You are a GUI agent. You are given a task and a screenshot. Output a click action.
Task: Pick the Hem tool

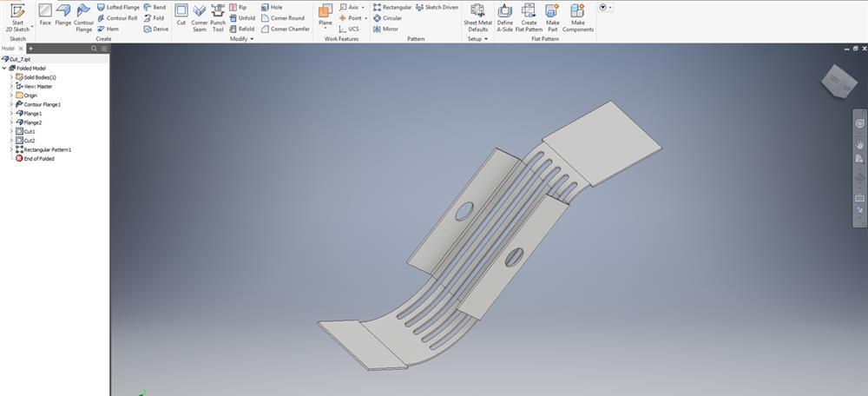pos(108,29)
